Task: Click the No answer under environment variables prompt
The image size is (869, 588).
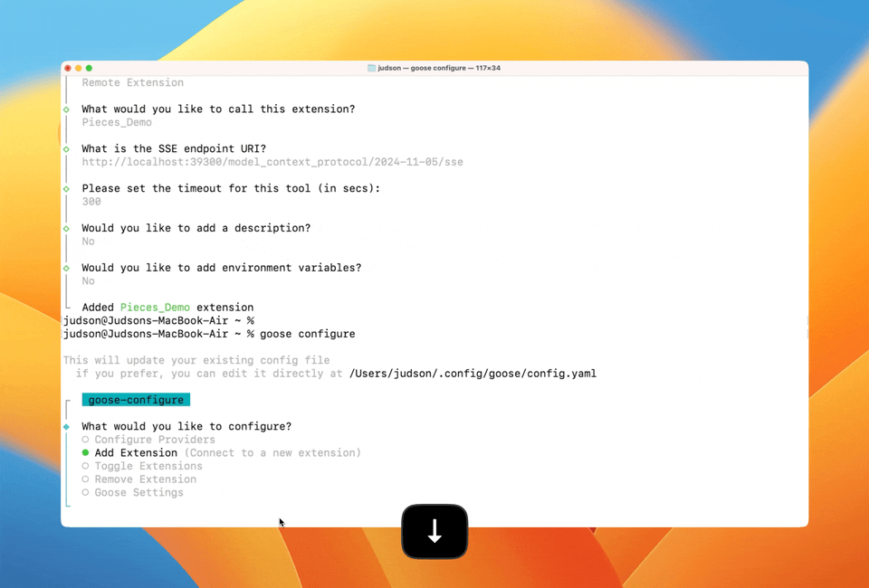Action: pos(88,281)
